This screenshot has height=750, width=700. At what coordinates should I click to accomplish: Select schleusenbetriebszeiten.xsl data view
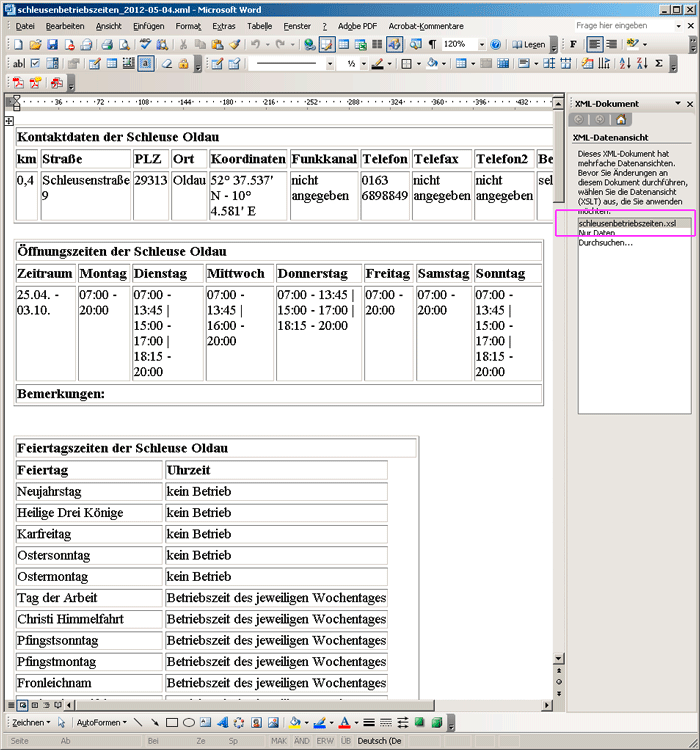[634, 223]
